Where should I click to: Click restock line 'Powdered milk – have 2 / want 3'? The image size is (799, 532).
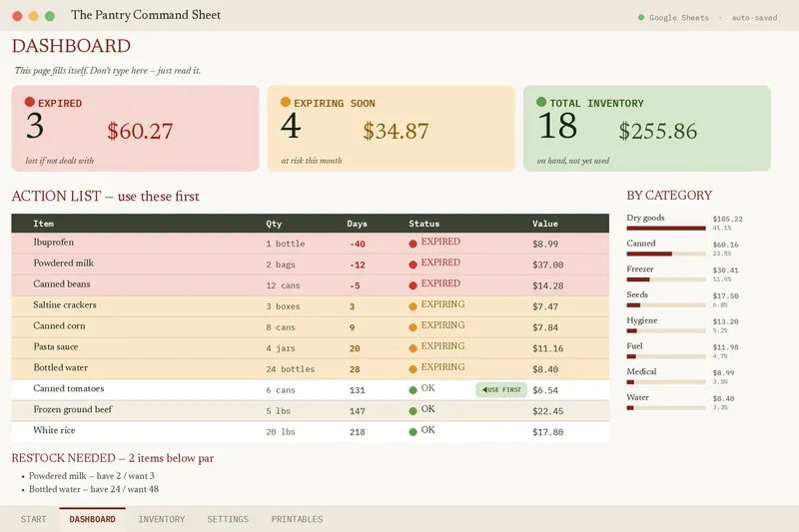91,476
